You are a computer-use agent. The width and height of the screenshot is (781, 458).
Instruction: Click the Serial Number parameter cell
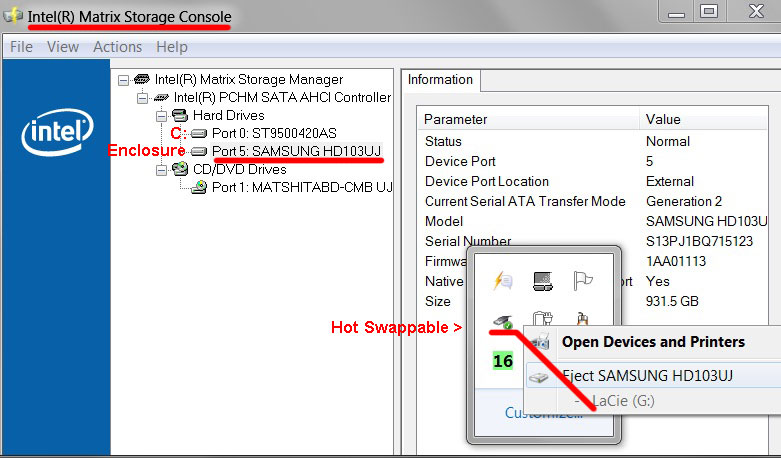tap(468, 241)
